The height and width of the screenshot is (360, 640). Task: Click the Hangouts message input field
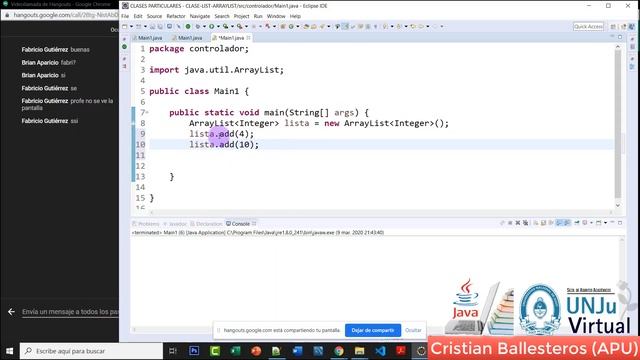tap(70, 312)
